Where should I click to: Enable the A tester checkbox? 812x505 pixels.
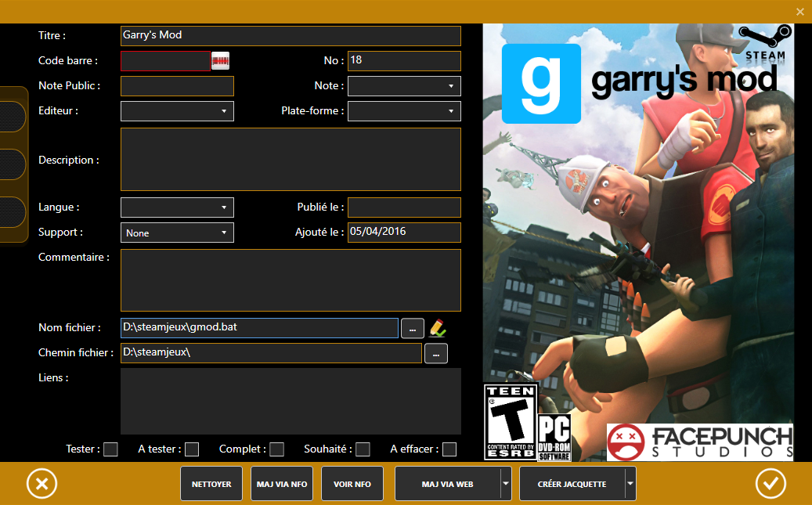tap(192, 449)
